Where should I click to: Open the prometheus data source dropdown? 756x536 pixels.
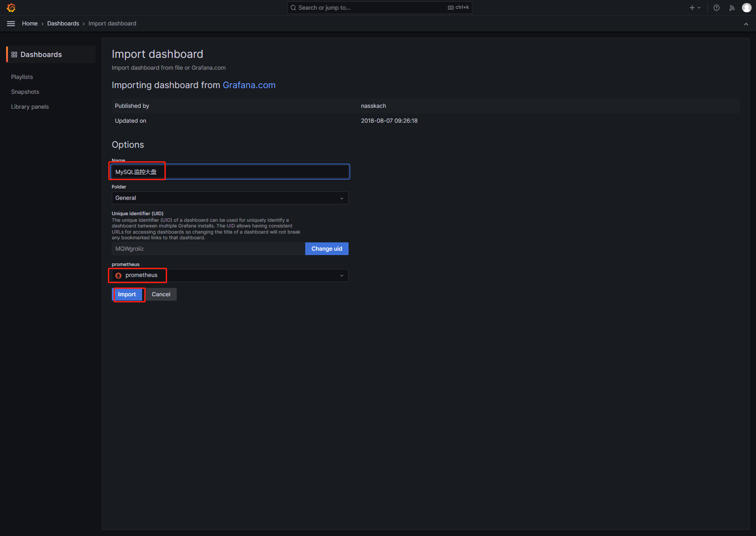point(230,275)
